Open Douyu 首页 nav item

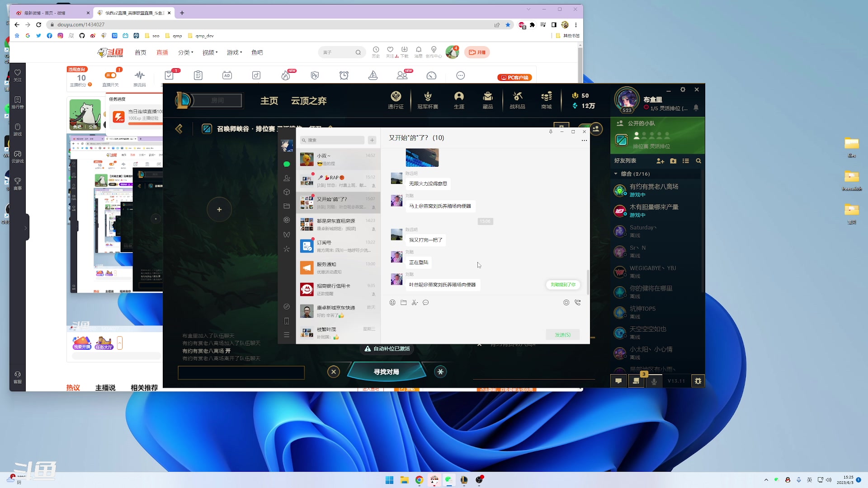click(141, 52)
